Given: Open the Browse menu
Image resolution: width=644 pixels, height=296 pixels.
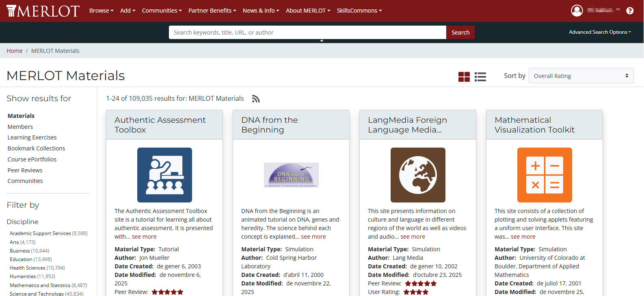Looking at the screenshot, I should click(101, 11).
